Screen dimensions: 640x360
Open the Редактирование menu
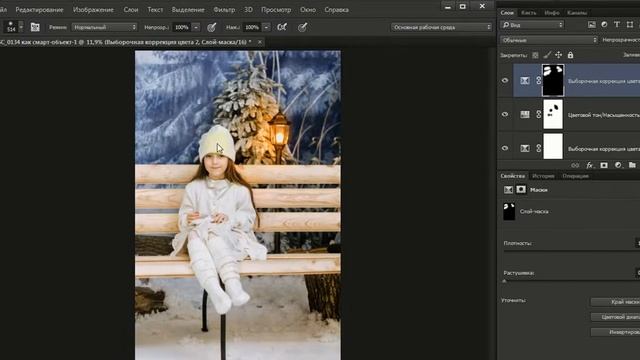pyautogui.click(x=39, y=9)
